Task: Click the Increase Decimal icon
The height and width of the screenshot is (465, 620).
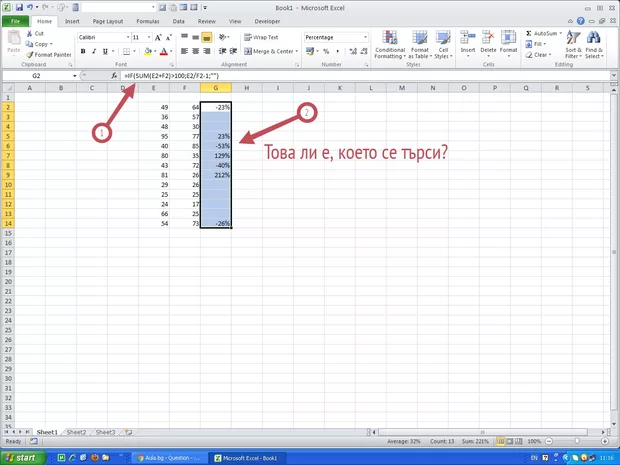Action: (x=353, y=51)
